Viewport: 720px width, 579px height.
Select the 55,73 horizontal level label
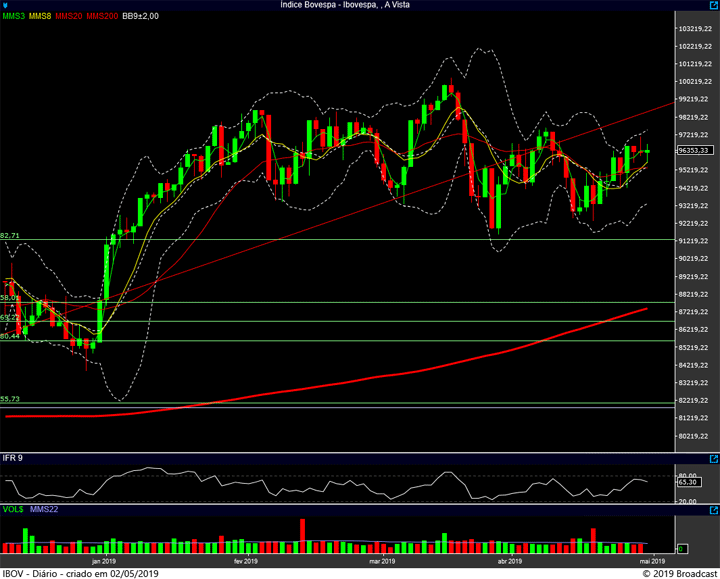tap(10, 399)
